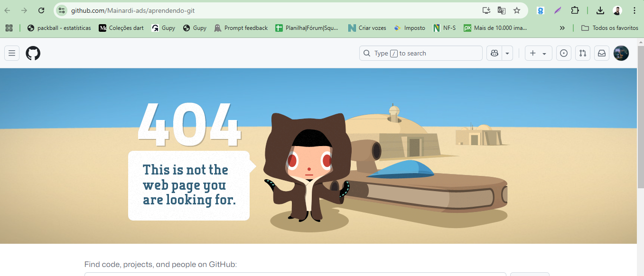Screen dimensions: 644x276
Task: Click the purple feather extension icon
Action: coord(558,10)
